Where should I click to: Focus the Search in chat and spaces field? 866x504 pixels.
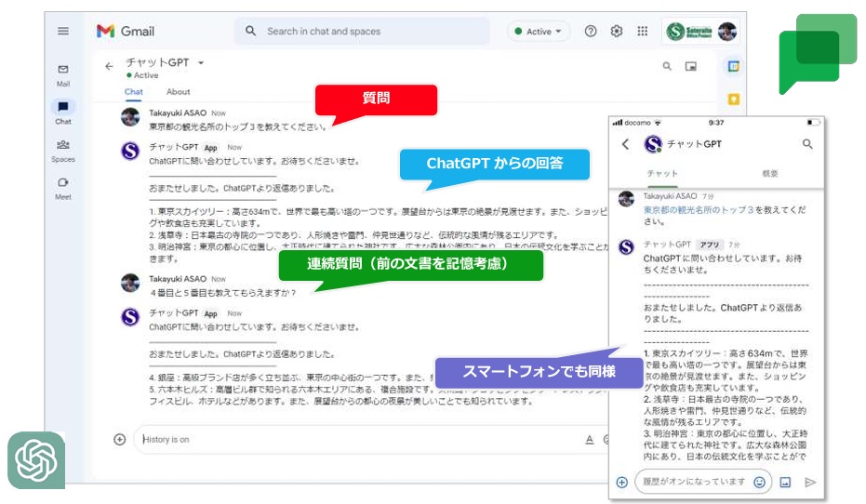[363, 31]
